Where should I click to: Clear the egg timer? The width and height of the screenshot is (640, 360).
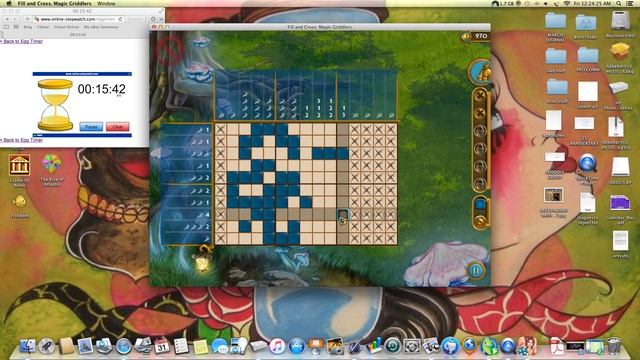118,127
